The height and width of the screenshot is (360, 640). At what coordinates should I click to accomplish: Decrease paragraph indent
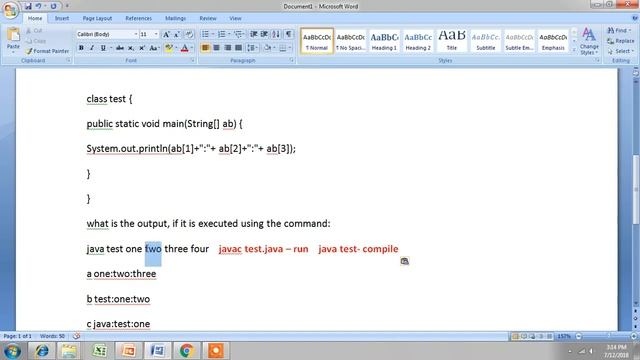click(253, 34)
